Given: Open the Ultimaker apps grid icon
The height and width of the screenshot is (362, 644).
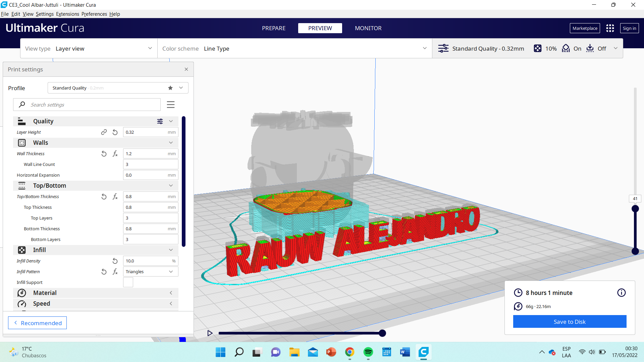Looking at the screenshot, I should (610, 28).
